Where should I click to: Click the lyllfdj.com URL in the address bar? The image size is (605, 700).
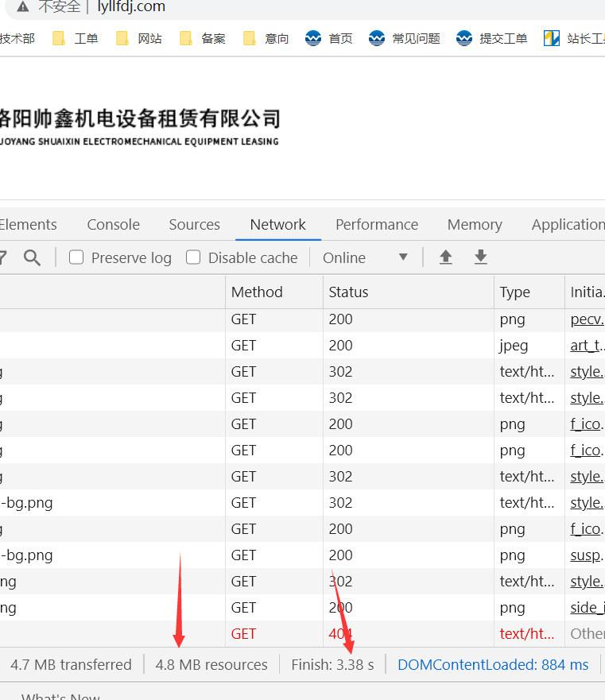126,7
